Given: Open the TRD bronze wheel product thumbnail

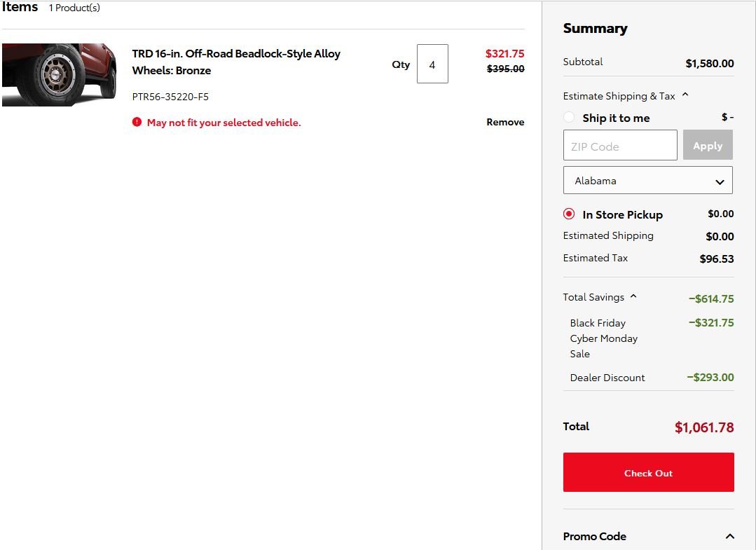Looking at the screenshot, I should (x=60, y=75).
